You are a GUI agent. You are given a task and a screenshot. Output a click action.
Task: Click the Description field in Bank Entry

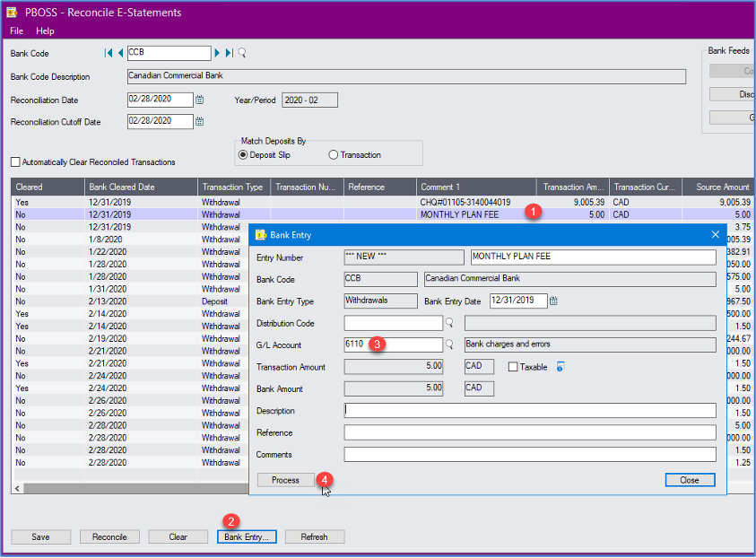coord(530,410)
